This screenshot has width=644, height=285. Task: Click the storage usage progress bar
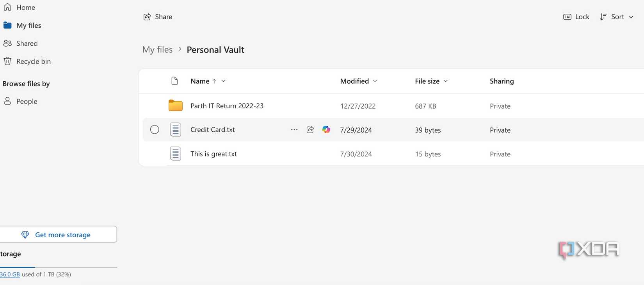59,267
